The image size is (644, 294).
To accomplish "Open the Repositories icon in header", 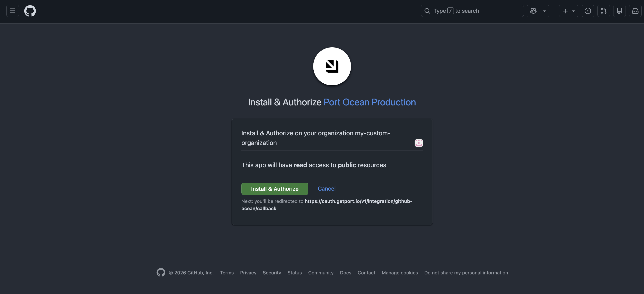I will point(619,11).
